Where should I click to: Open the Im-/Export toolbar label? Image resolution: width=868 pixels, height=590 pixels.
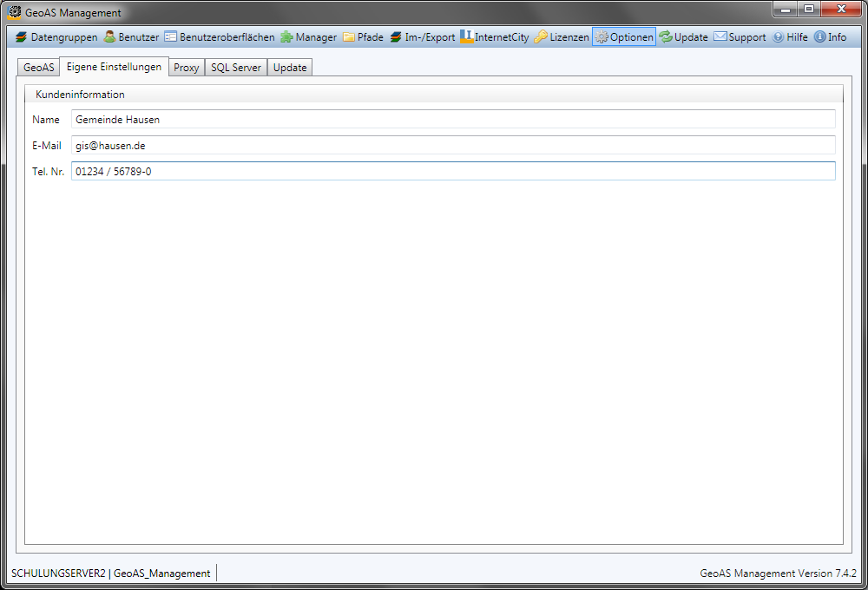pyautogui.click(x=430, y=37)
